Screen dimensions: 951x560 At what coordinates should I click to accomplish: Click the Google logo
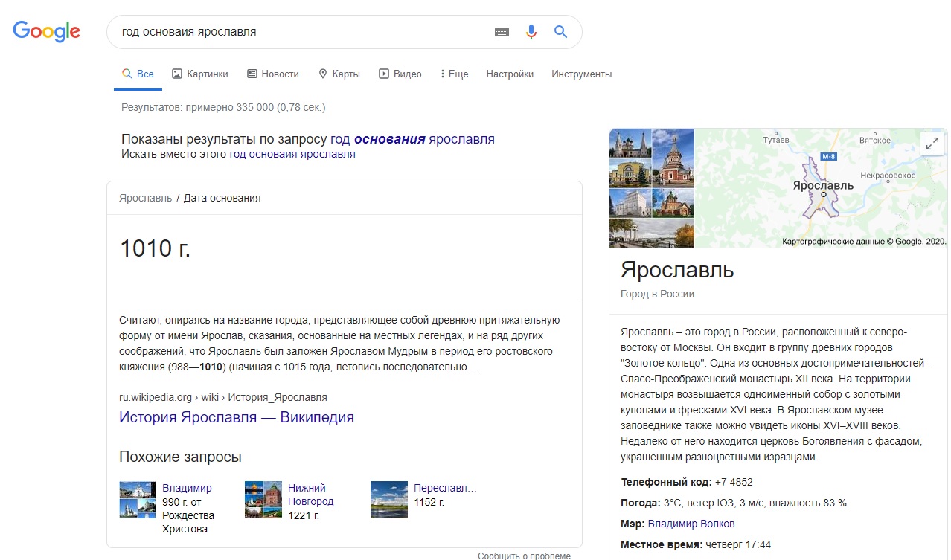pos(46,31)
